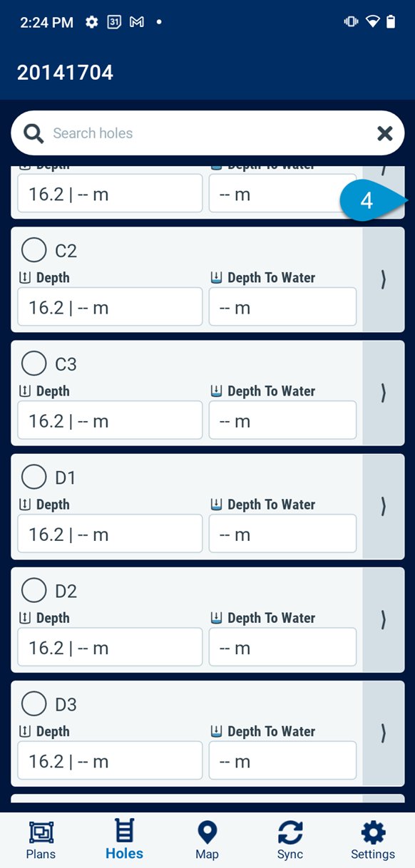
Task: Tap the D1 Depth input field
Action: (110, 533)
